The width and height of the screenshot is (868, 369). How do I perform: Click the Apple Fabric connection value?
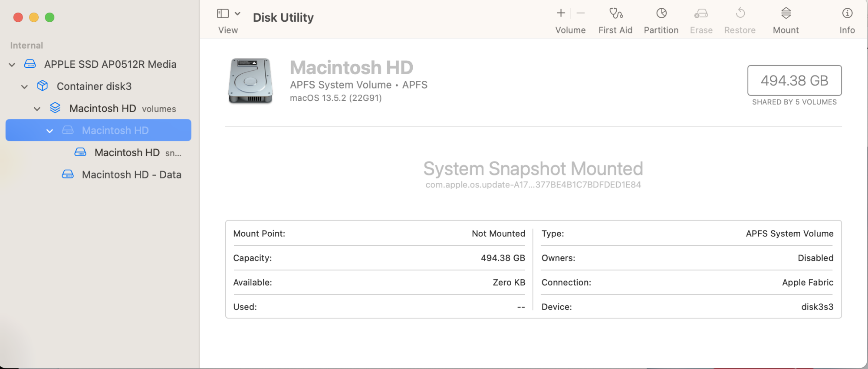808,282
